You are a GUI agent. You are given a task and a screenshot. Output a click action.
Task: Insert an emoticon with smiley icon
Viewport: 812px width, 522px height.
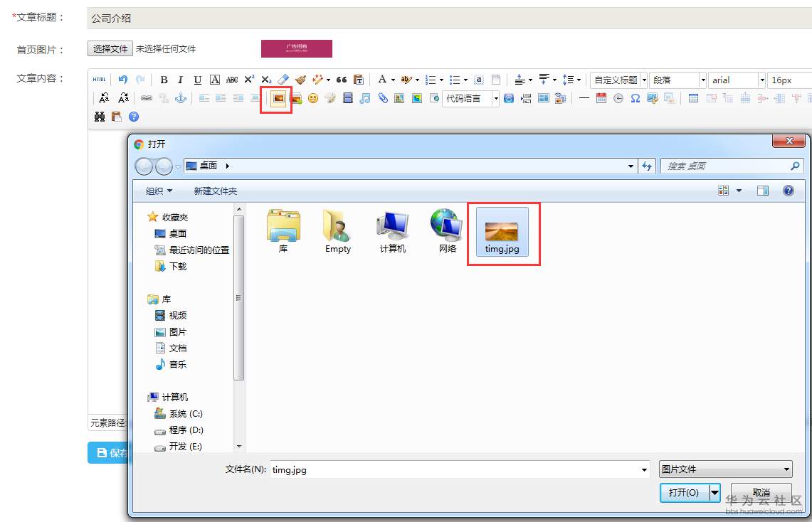coord(313,98)
